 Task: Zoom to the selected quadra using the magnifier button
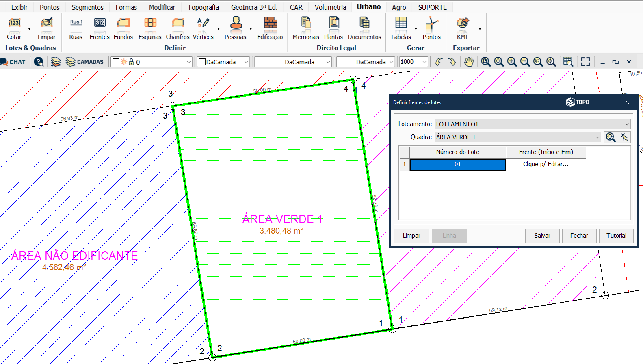click(610, 137)
